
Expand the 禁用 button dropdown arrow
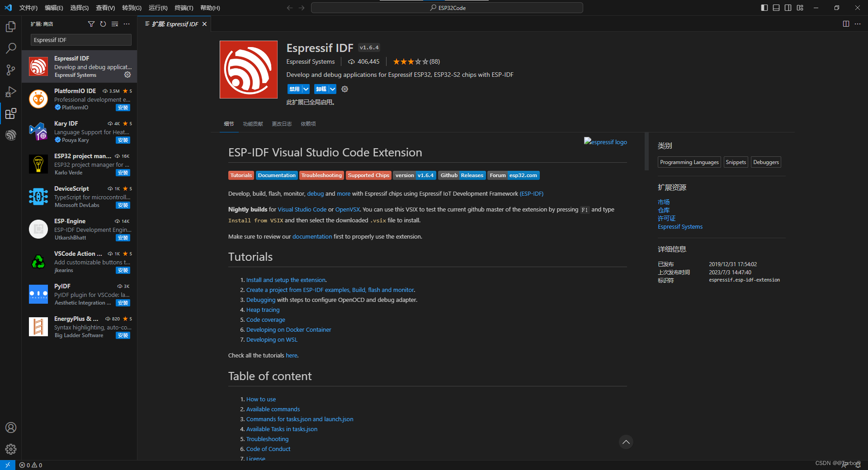305,89
